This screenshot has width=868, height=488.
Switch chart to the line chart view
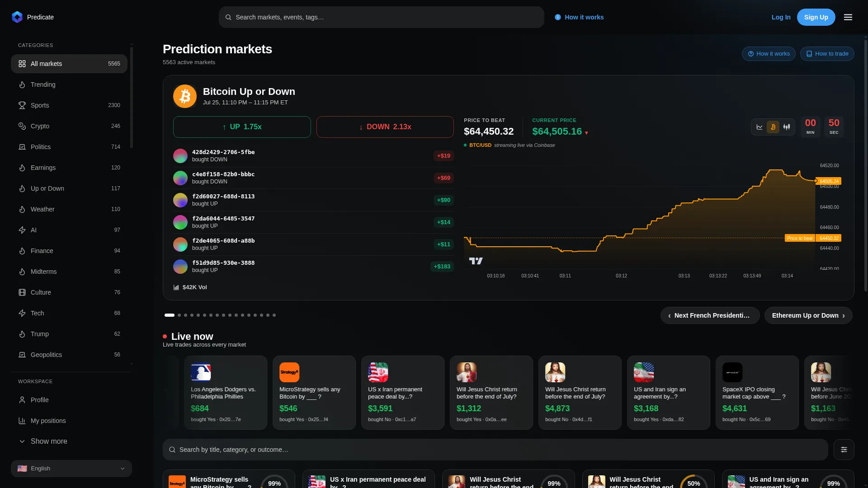pyautogui.click(x=759, y=127)
